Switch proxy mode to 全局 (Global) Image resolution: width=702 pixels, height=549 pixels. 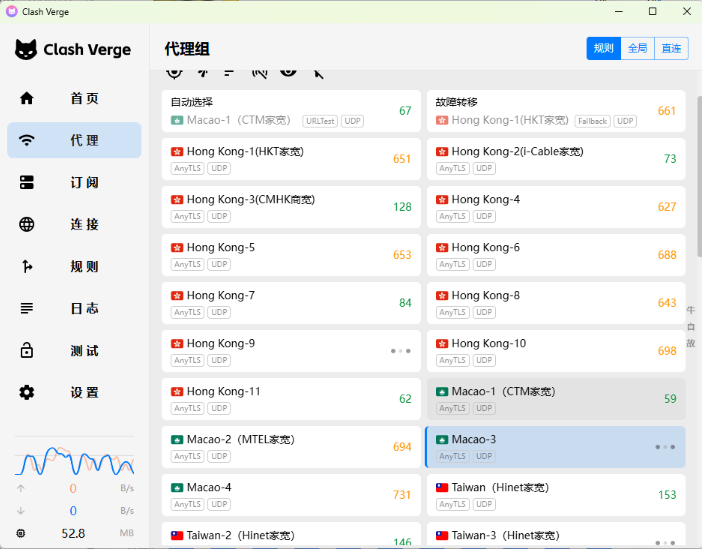click(637, 48)
